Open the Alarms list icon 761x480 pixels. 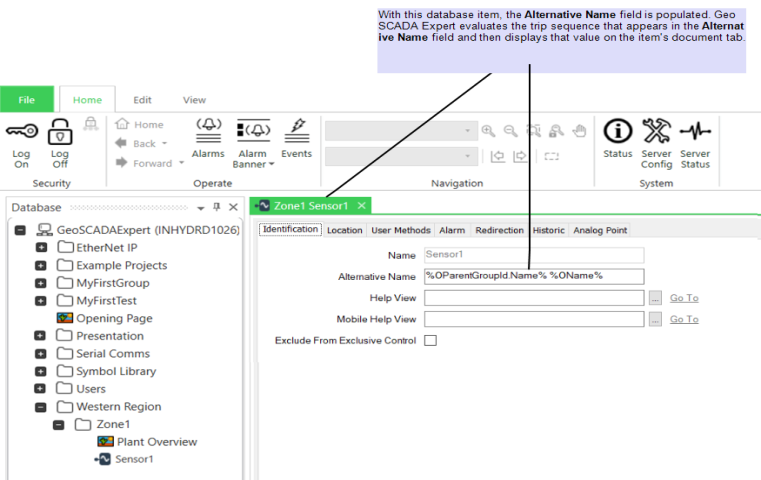208,129
